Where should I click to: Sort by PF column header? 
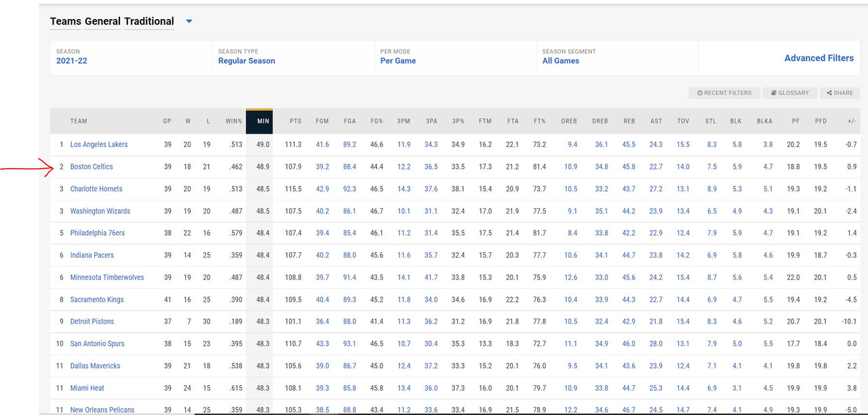pos(795,121)
